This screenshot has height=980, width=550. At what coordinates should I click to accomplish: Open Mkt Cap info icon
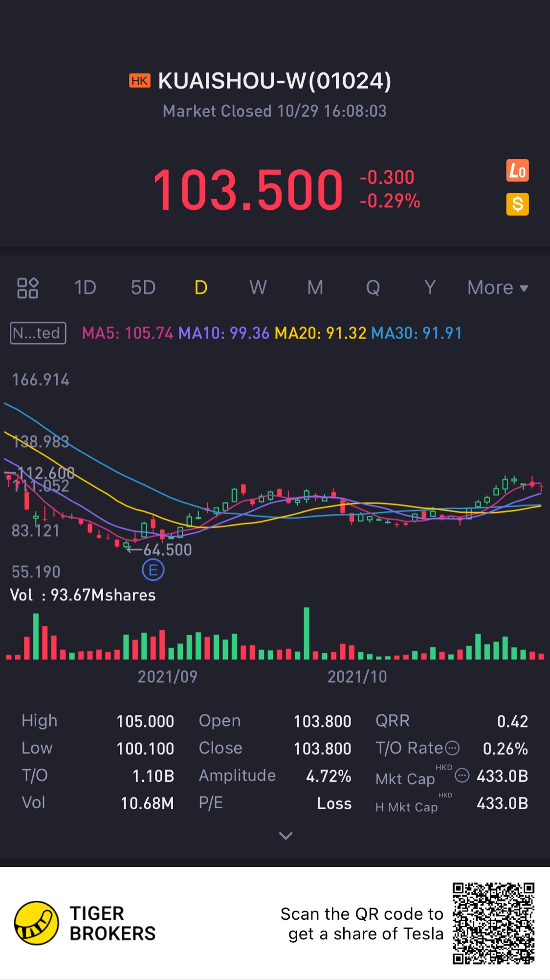pyautogui.click(x=462, y=775)
